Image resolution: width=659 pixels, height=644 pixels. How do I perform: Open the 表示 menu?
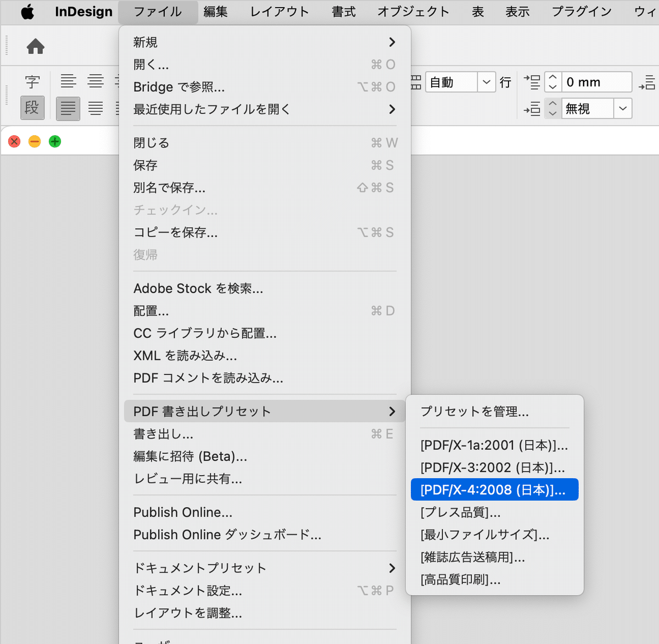point(517,12)
